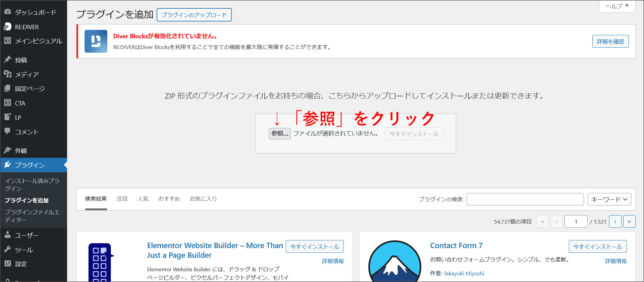This screenshot has height=282, width=644.
Task: Click the paintbrush icon for 外観
Action: click(7, 150)
